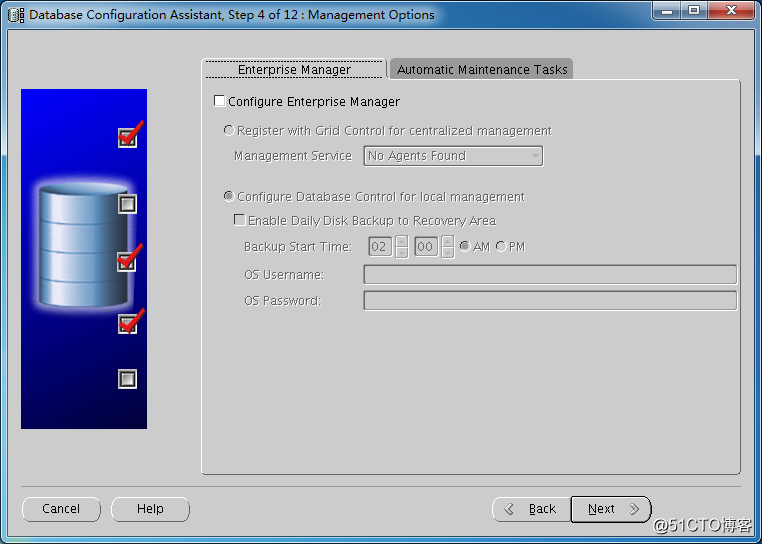The height and width of the screenshot is (544, 762).
Task: Click the Cancel button
Action: click(61, 509)
